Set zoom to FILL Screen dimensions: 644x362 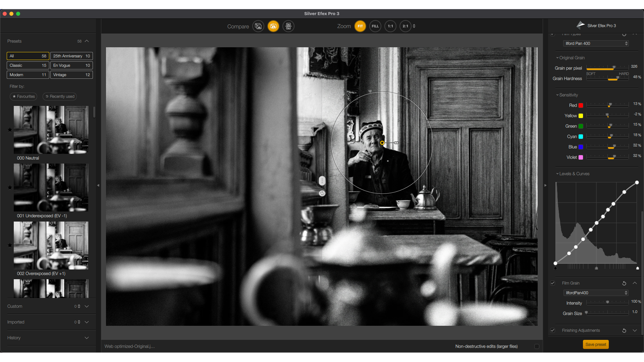tap(375, 26)
